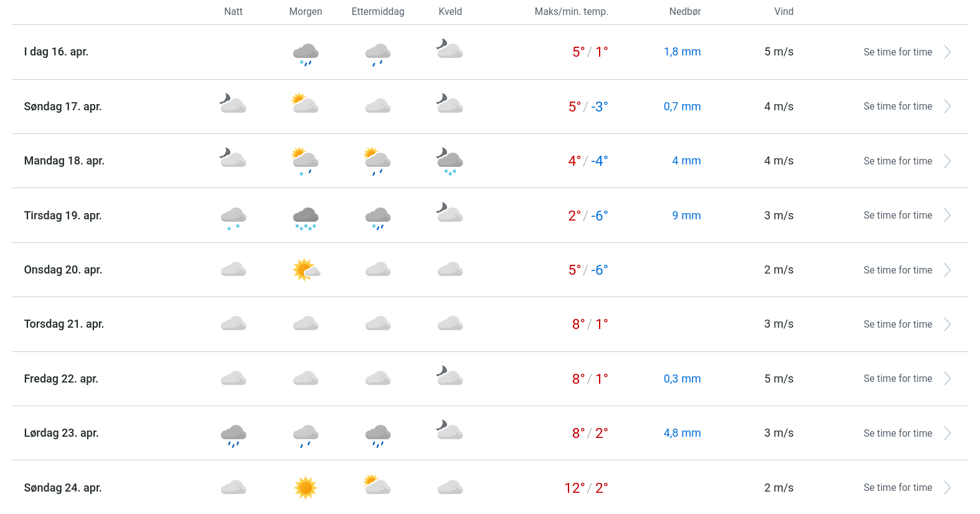Viewport: 980px width, 514px height.
Task: Open 'Se time for time' for Onsdag 20. apr.
Action: click(897, 270)
